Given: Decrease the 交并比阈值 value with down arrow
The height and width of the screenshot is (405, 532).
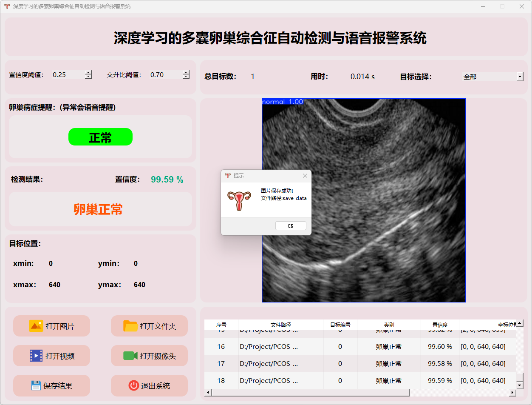Looking at the screenshot, I should [186, 77].
